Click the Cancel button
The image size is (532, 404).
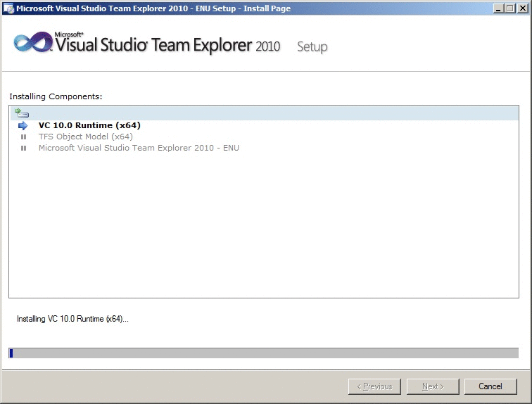click(x=490, y=386)
